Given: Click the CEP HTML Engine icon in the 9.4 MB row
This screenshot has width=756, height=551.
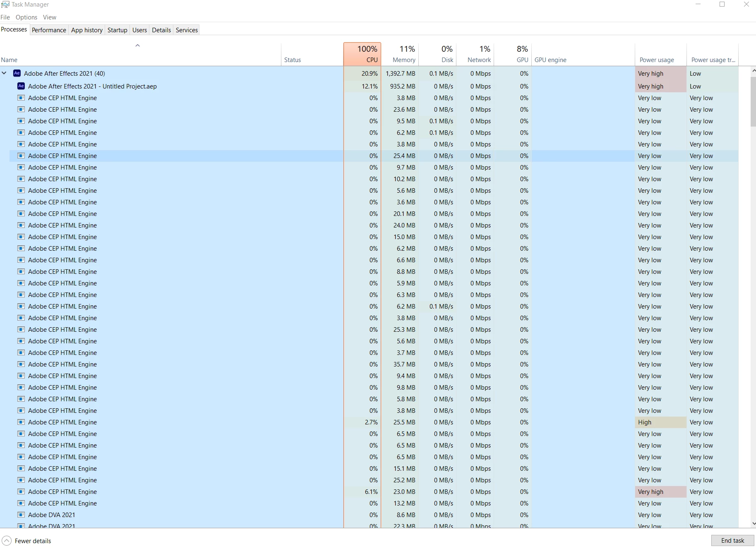Looking at the screenshot, I should [x=21, y=376].
